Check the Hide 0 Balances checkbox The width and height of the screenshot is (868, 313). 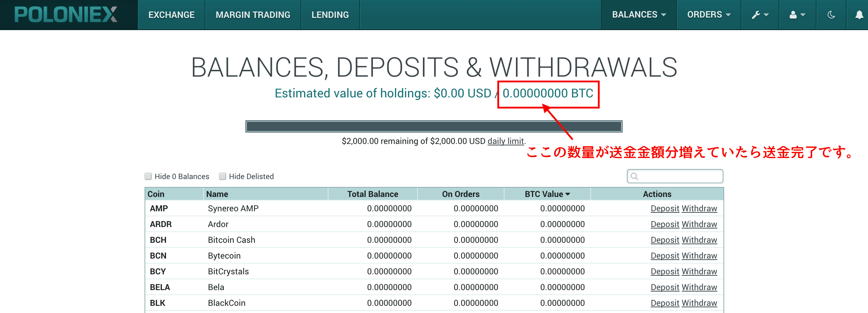(x=148, y=176)
